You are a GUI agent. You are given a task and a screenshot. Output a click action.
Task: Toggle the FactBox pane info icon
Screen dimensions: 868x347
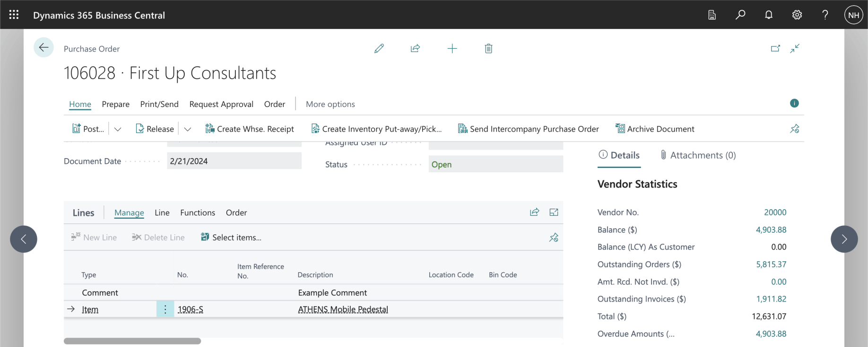point(794,103)
